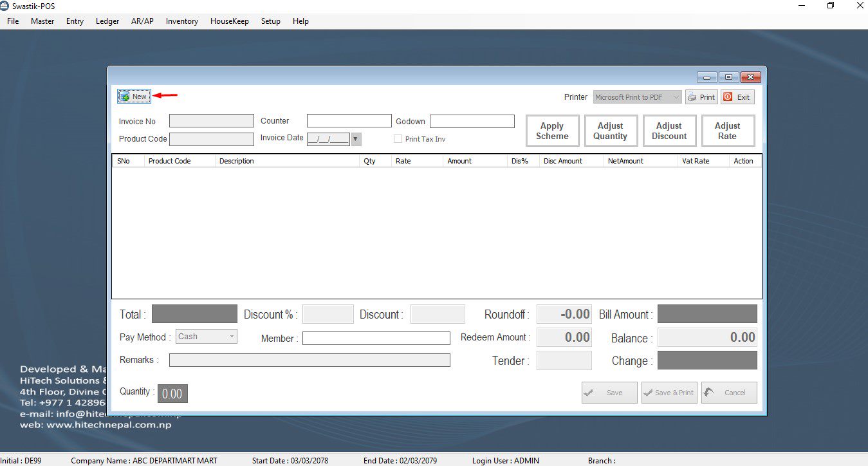This screenshot has width=868, height=466.
Task: Open the AR/AP menu
Action: click(x=142, y=21)
